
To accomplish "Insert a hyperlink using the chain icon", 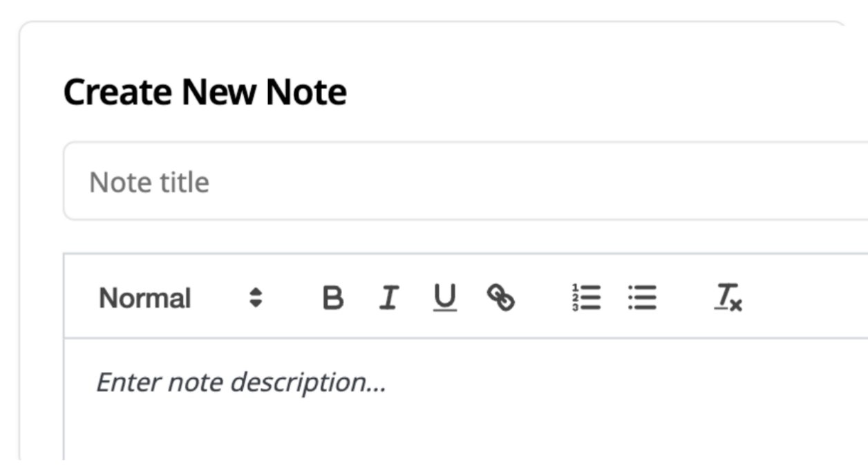I will coord(501,298).
